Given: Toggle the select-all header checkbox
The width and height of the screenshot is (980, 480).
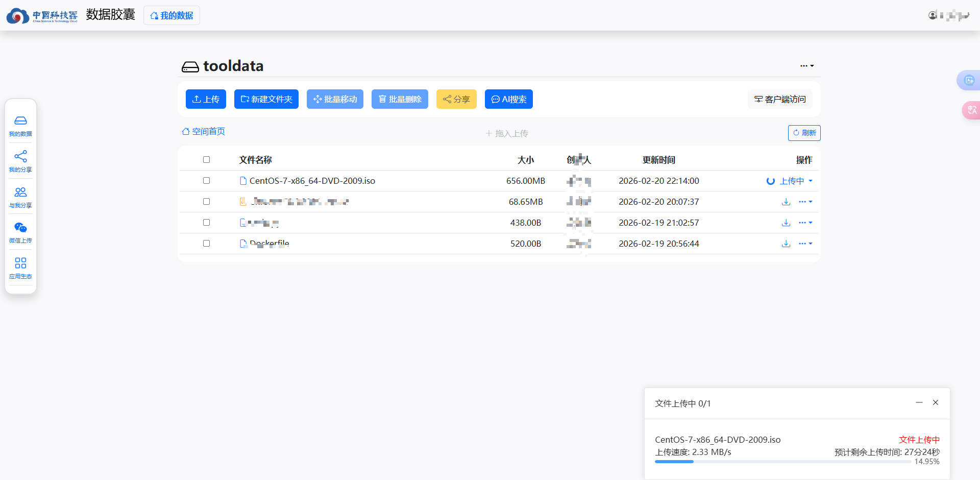Looking at the screenshot, I should tap(206, 160).
